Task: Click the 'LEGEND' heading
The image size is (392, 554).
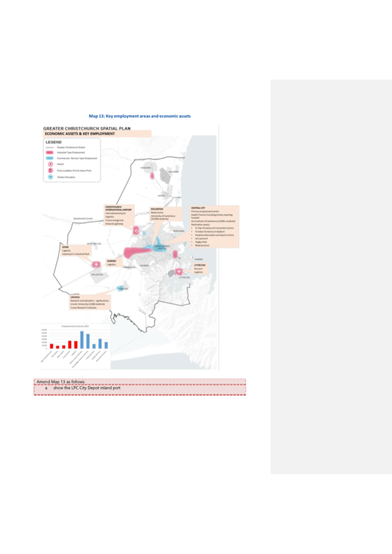Action: click(x=53, y=142)
